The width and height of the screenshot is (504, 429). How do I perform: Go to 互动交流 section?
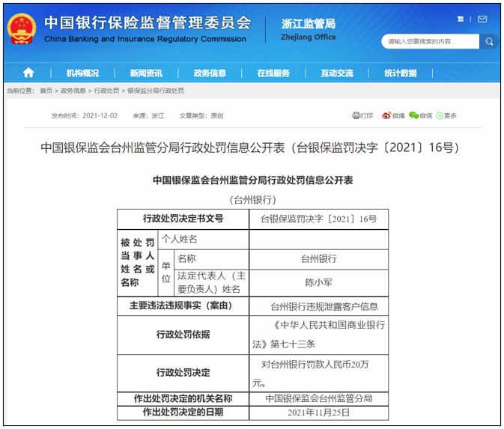click(x=337, y=73)
